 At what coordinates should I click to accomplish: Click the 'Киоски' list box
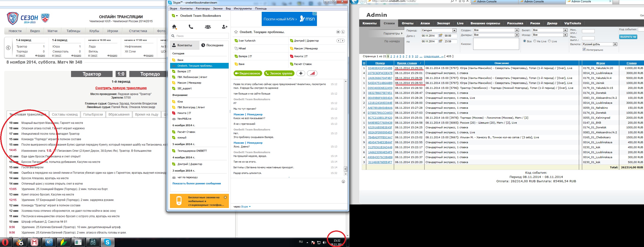[x=496, y=44]
